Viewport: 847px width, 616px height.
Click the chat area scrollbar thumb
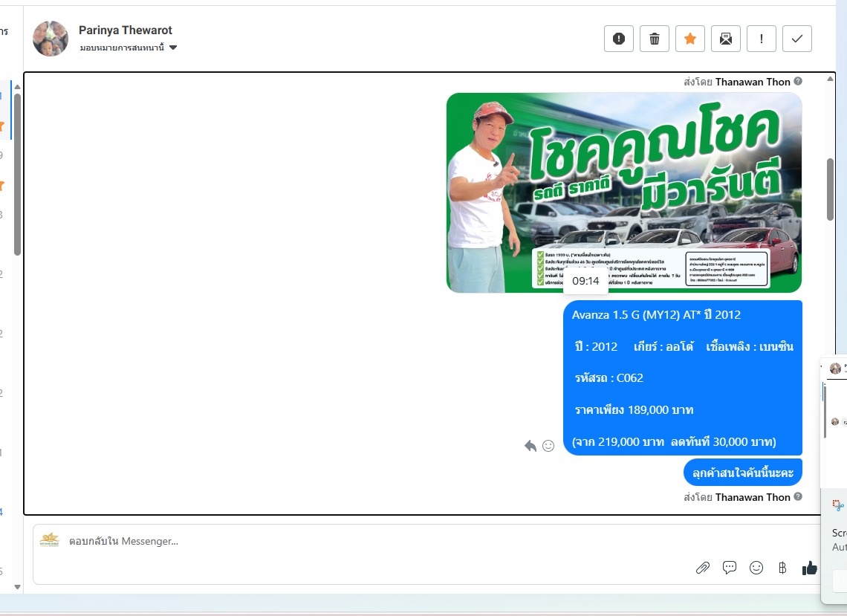point(830,189)
